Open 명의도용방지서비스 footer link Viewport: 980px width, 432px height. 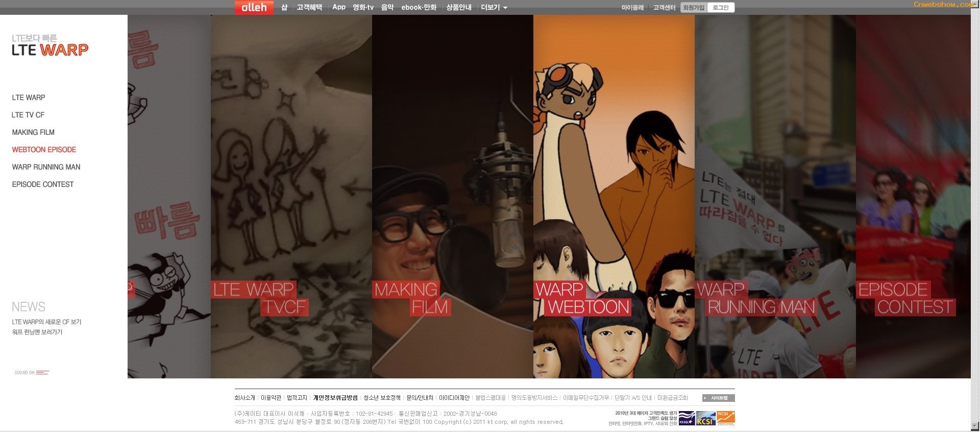534,398
